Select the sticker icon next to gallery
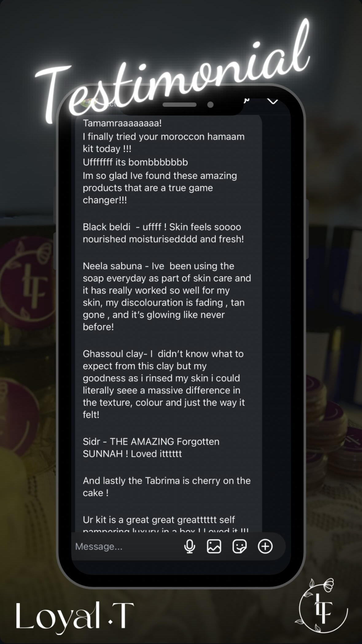Image resolution: width=362 pixels, height=644 pixels. coord(240,547)
